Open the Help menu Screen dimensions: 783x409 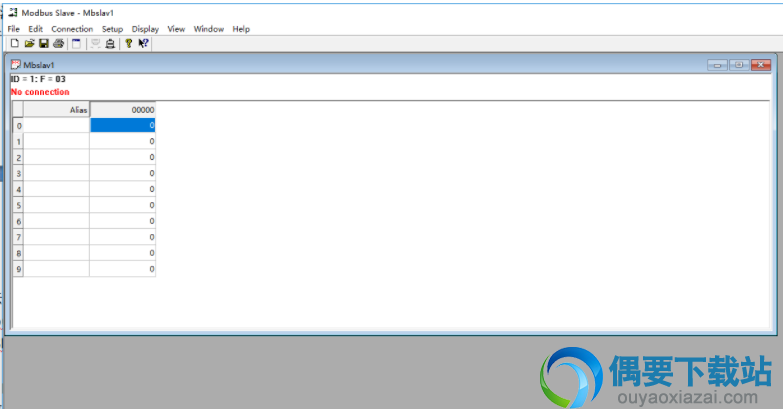(241, 29)
